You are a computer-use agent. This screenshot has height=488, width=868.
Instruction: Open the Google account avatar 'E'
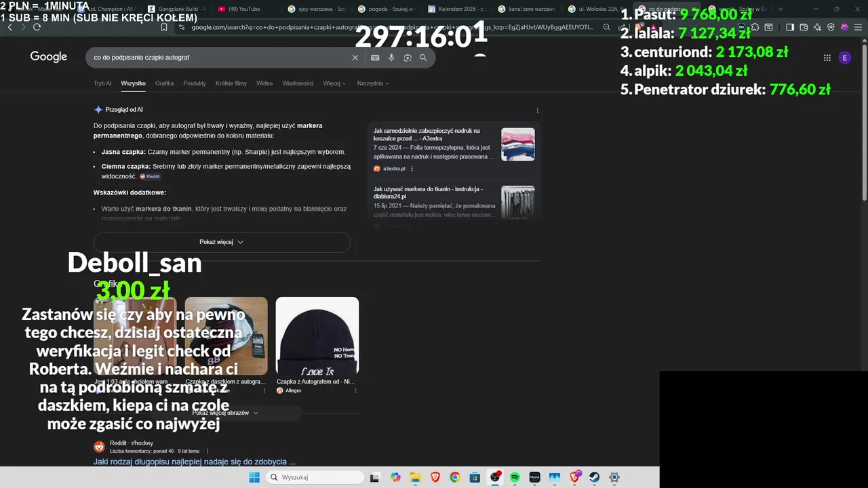tap(844, 58)
